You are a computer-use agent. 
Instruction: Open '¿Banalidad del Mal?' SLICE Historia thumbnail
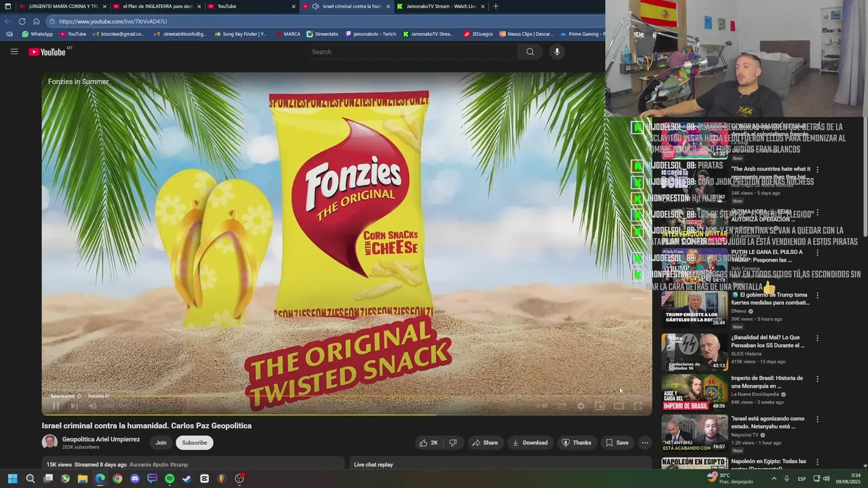pos(694,352)
